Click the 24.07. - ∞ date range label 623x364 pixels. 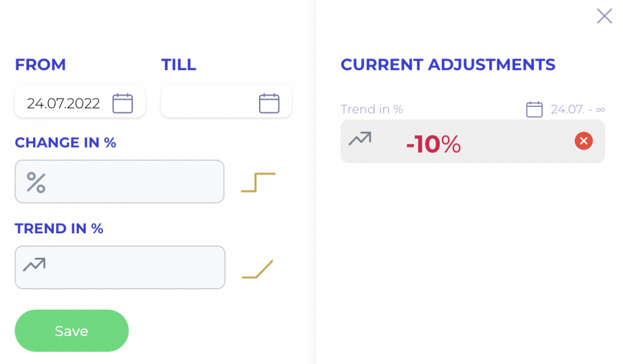point(578,109)
